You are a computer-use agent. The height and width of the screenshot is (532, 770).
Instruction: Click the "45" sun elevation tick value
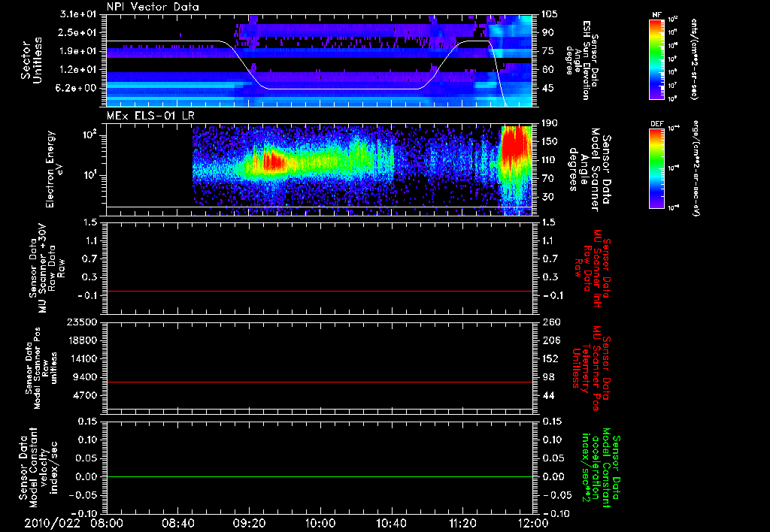(x=547, y=89)
